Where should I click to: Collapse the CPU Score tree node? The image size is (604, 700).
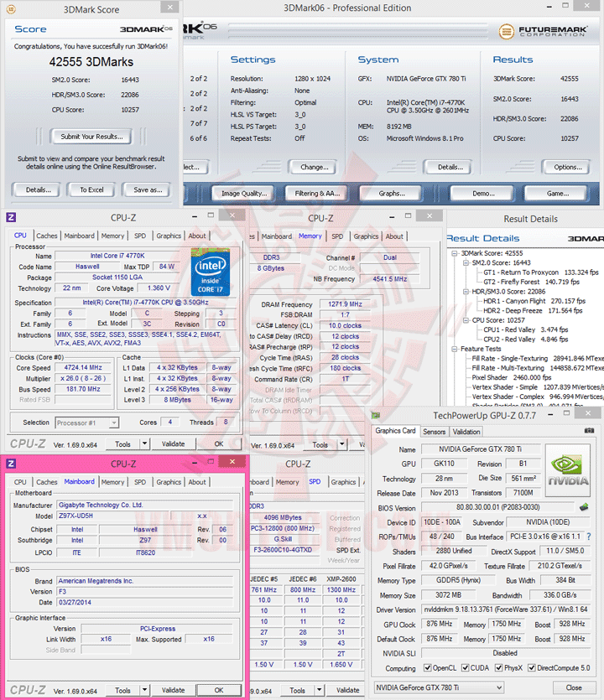(466, 320)
